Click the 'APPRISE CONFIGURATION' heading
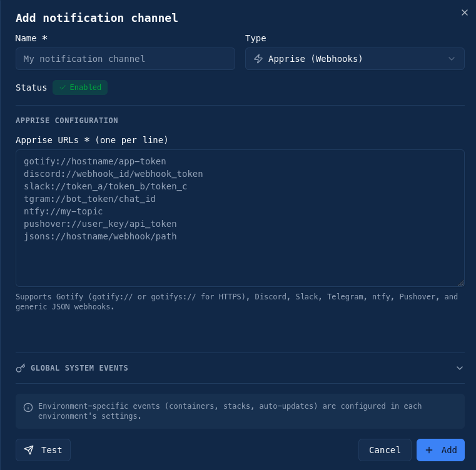Image resolution: width=476 pixels, height=470 pixels. click(x=67, y=121)
